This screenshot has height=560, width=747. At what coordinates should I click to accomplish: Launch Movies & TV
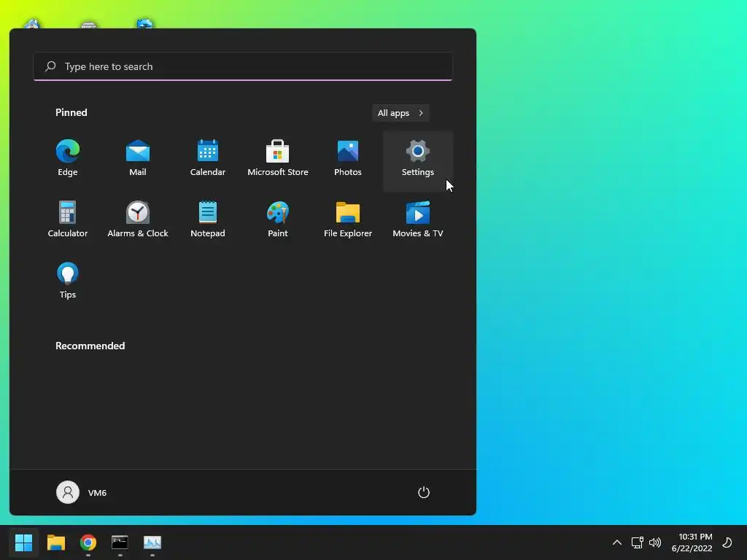pos(418,220)
